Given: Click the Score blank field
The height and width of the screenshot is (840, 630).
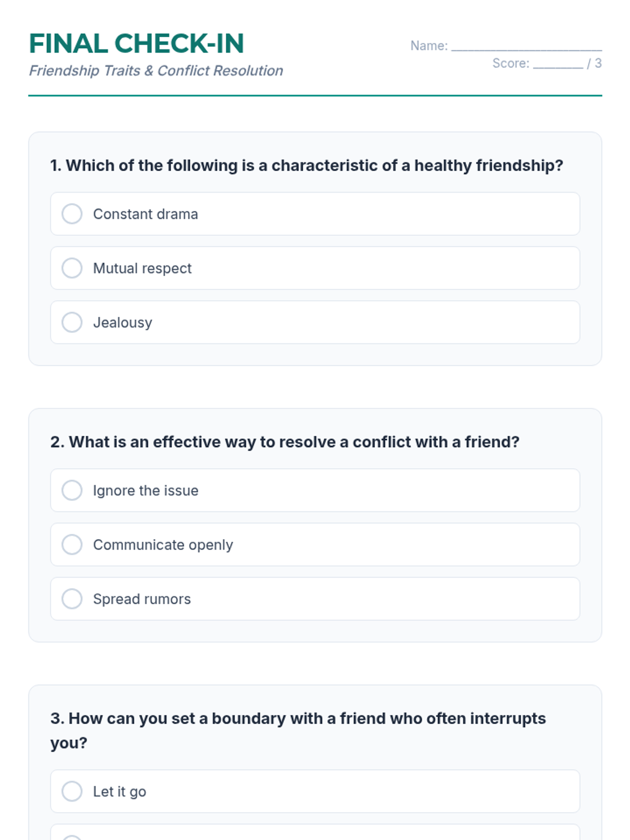Looking at the screenshot, I should [x=558, y=64].
